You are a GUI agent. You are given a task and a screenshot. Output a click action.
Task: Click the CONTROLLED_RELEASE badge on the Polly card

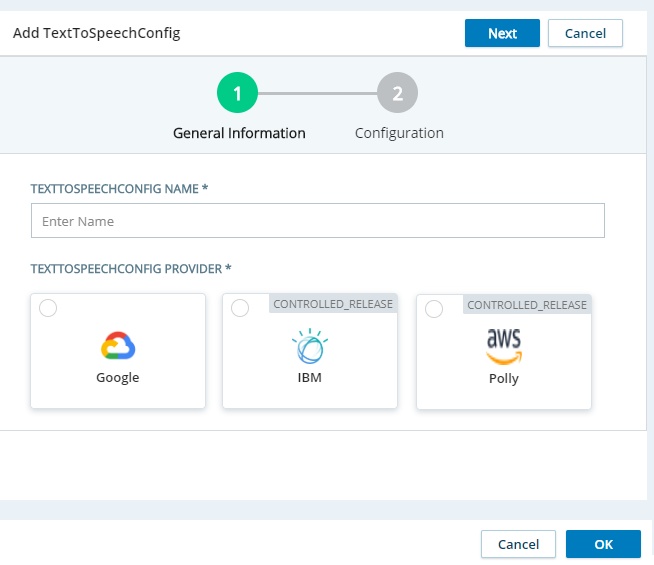[527, 305]
